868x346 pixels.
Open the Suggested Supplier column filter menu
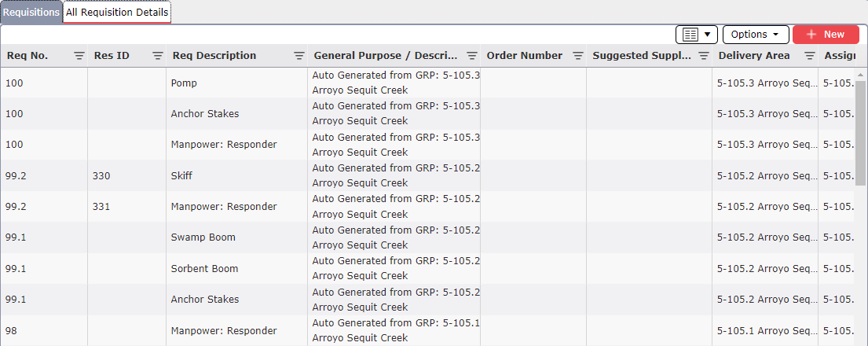pyautogui.click(x=704, y=56)
